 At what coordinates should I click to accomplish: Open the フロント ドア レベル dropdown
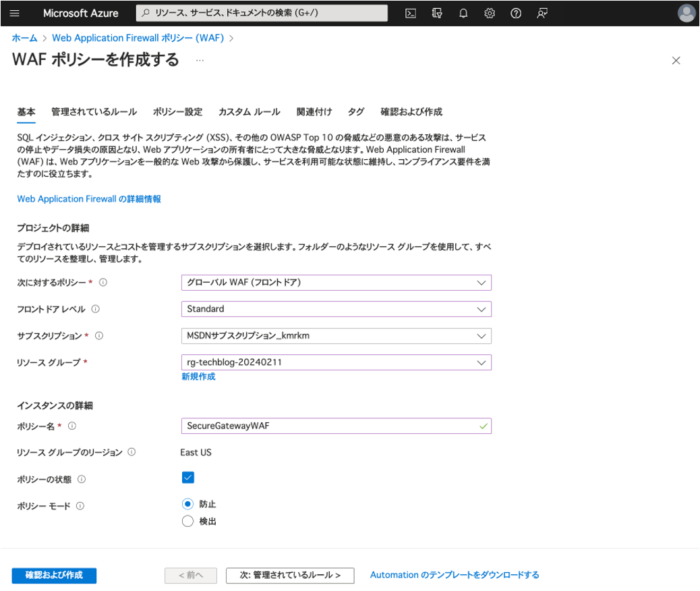[336, 309]
